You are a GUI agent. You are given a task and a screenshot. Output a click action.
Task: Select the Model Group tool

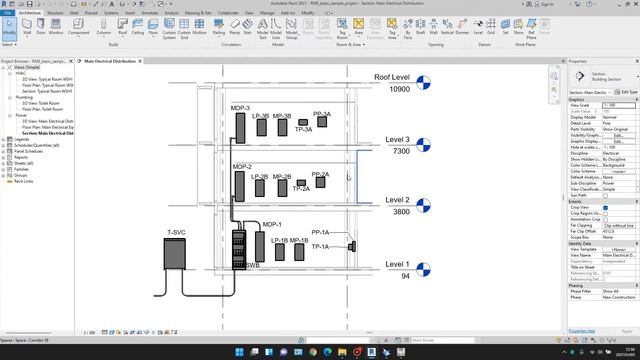tap(291, 29)
